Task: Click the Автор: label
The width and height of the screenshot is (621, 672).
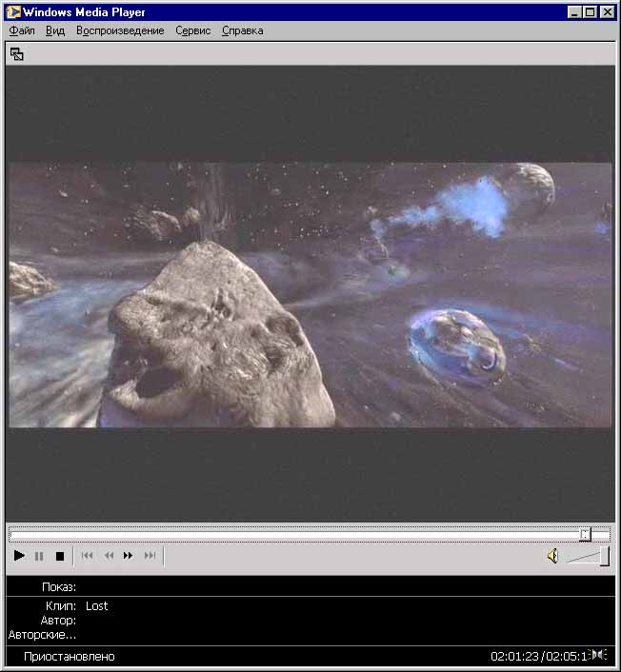Action: tap(58, 621)
